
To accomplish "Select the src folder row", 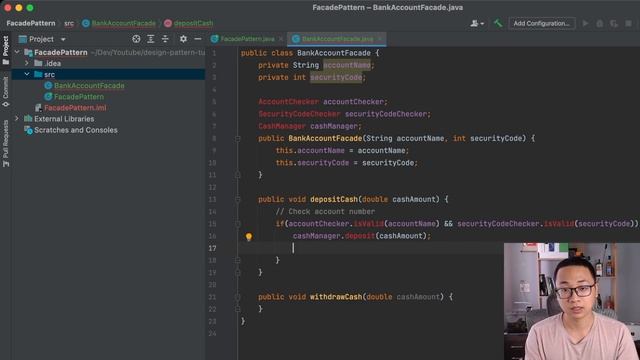I will pos(108,74).
